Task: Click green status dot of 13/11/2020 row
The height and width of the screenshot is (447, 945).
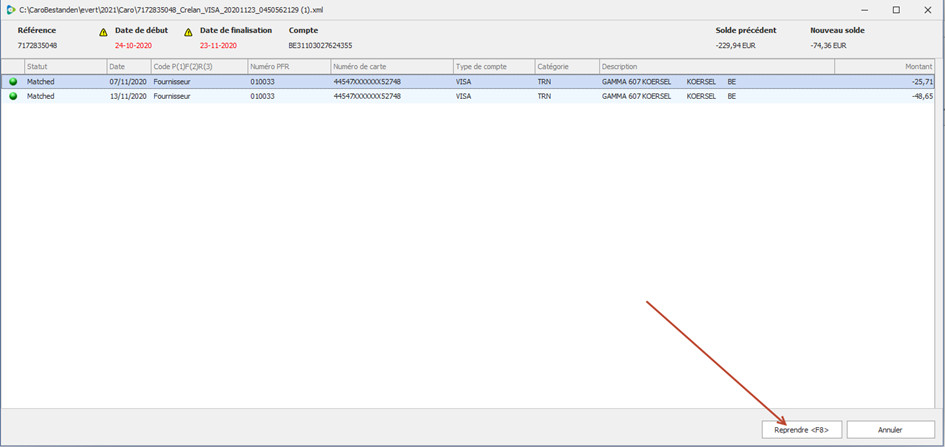Action: [13, 96]
